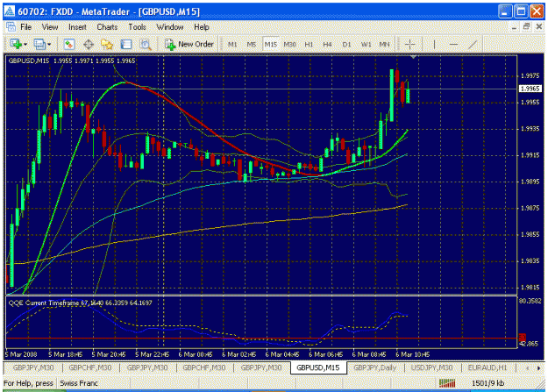Click the 1.9815 price scale label

[x=530, y=288]
